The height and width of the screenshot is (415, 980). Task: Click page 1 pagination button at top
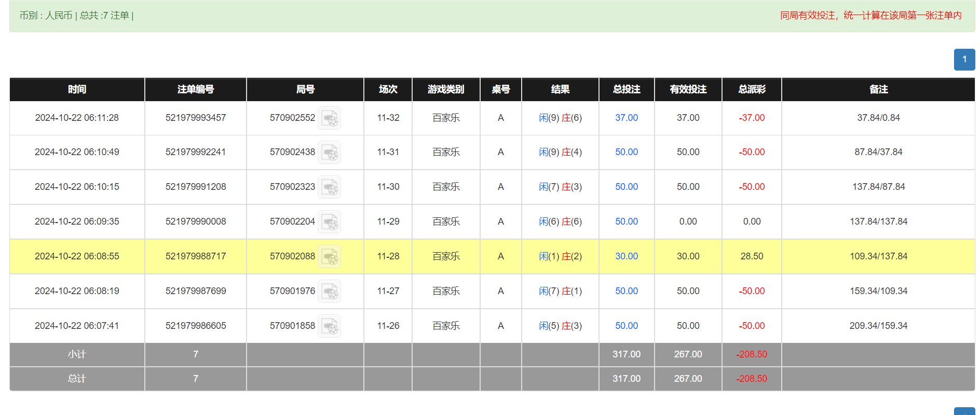coord(964,60)
